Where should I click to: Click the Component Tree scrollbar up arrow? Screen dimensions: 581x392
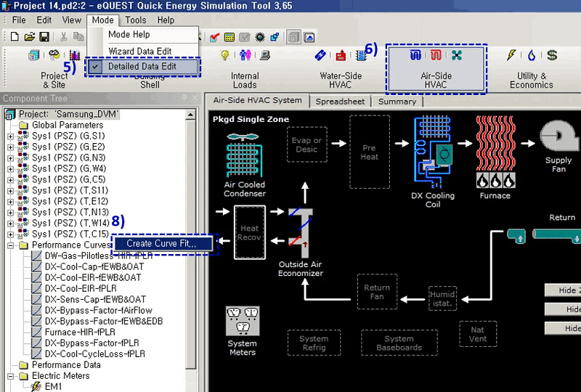pos(192,114)
